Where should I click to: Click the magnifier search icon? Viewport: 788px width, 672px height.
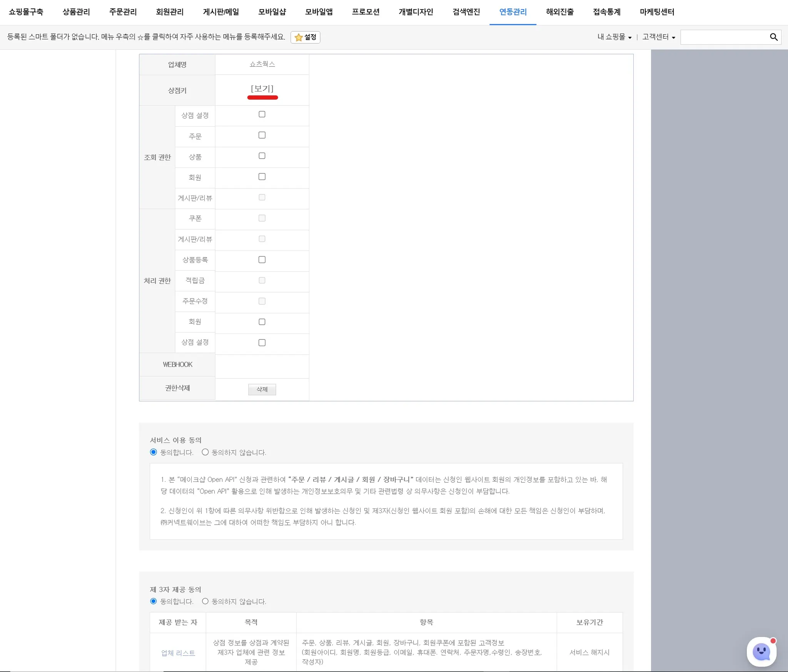coord(773,37)
